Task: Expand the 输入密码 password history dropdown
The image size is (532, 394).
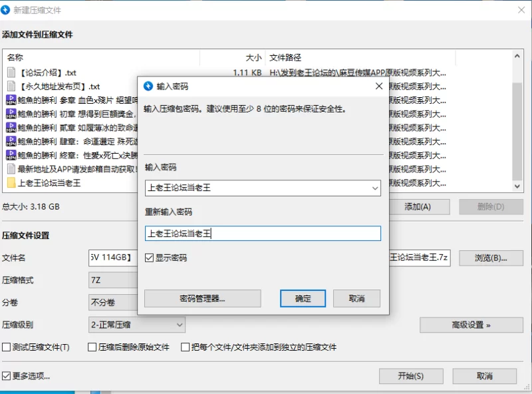Action: (x=375, y=188)
